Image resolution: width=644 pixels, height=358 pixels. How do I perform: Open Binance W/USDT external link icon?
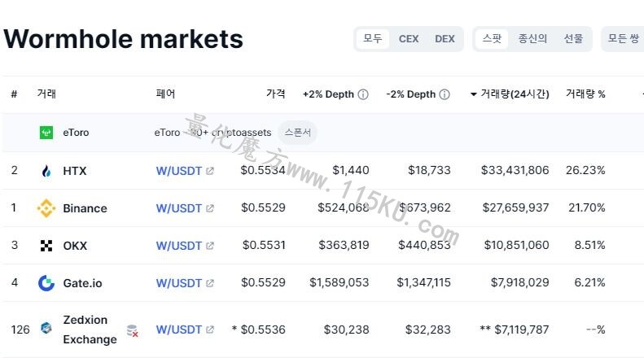coord(210,208)
